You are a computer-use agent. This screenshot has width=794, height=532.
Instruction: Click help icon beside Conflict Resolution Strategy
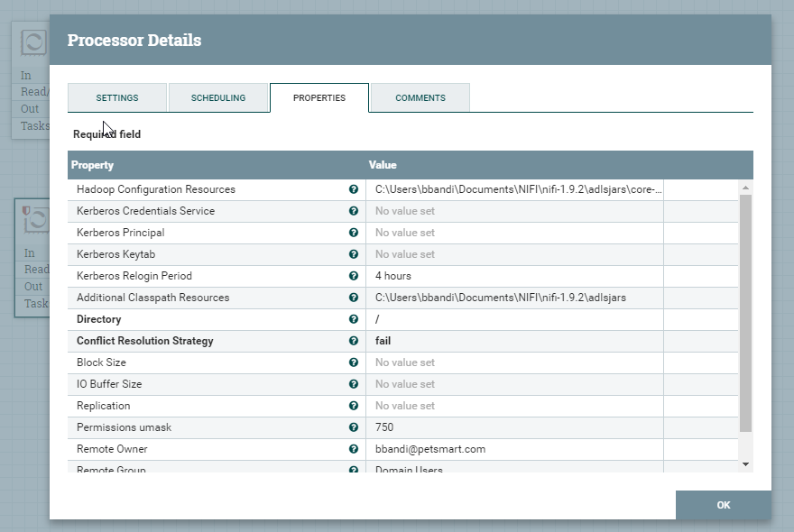354,341
